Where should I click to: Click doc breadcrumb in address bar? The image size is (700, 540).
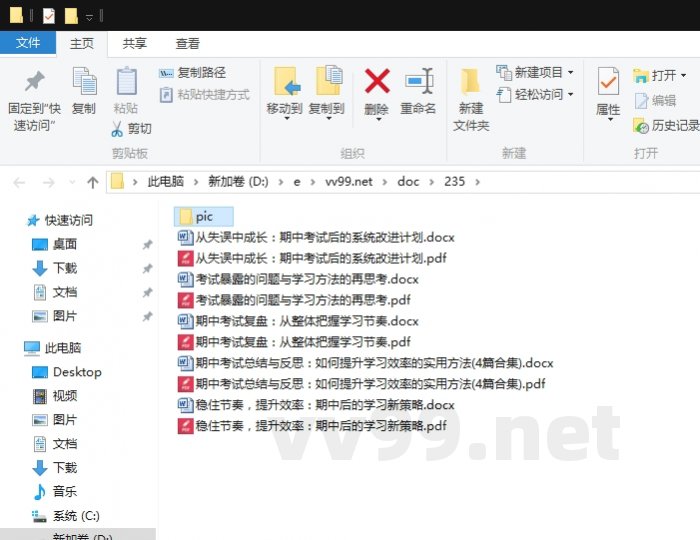[408, 182]
